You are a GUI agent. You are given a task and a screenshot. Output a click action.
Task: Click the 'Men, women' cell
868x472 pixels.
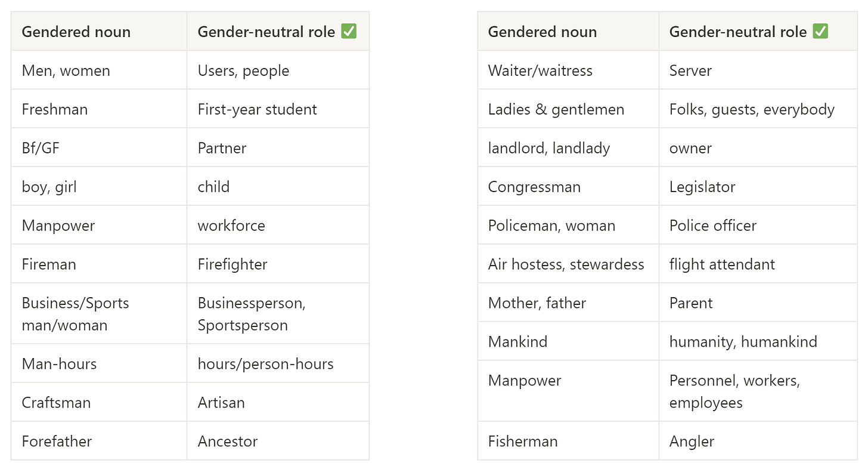point(99,70)
